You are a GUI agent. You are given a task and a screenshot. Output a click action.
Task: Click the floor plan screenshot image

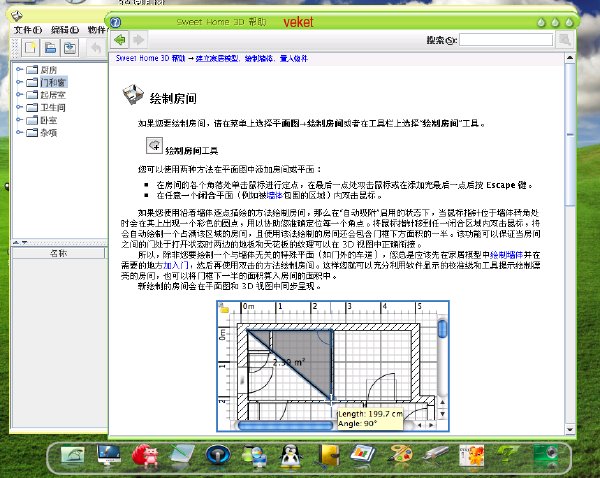(333, 366)
